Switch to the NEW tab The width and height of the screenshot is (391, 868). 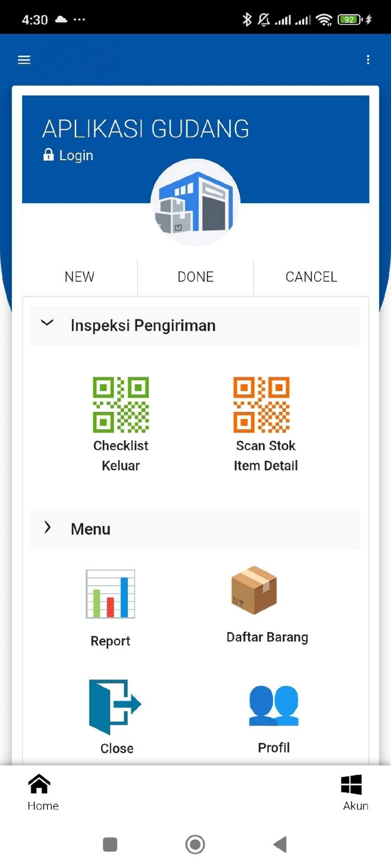pyautogui.click(x=79, y=277)
